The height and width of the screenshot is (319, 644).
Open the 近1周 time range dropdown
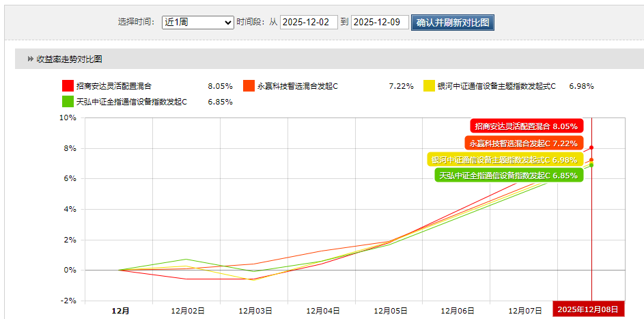coord(198,22)
